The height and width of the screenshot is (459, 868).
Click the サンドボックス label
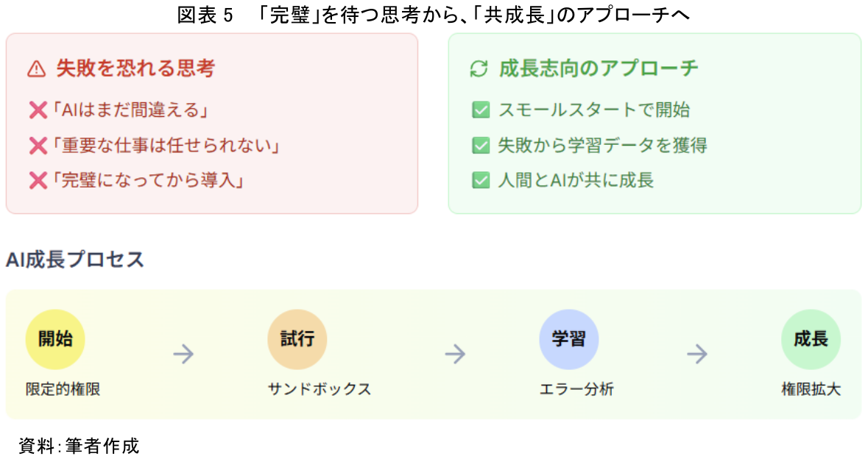pyautogui.click(x=319, y=390)
